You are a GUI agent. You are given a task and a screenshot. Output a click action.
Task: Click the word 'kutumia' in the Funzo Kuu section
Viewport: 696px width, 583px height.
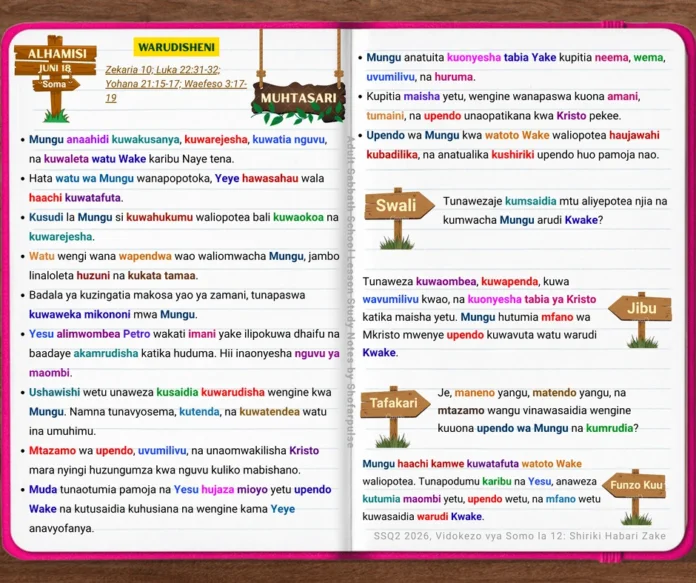click(x=381, y=499)
